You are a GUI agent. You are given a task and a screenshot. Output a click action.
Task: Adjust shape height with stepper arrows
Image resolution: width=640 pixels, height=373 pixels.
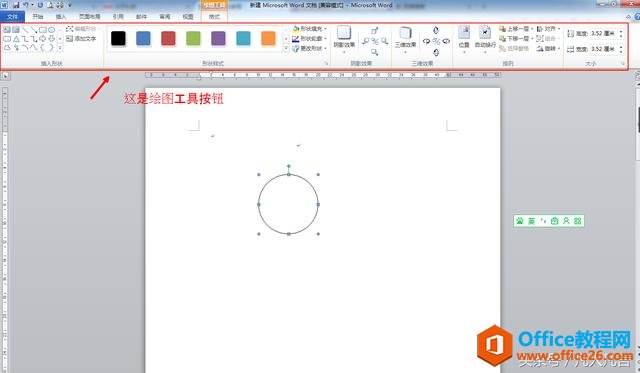621,33
